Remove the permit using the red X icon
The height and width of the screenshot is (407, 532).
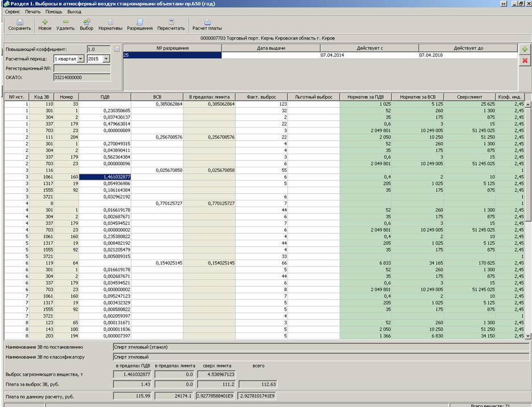[525, 60]
